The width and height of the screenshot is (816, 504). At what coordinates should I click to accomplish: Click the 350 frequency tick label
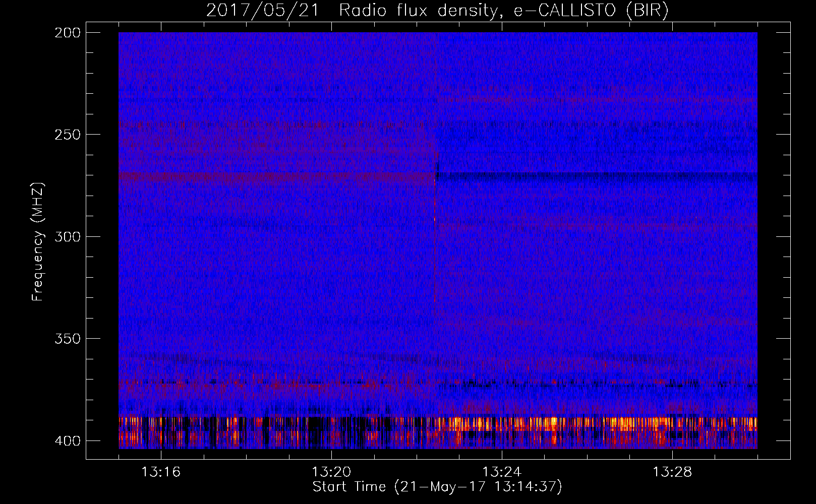click(68, 338)
